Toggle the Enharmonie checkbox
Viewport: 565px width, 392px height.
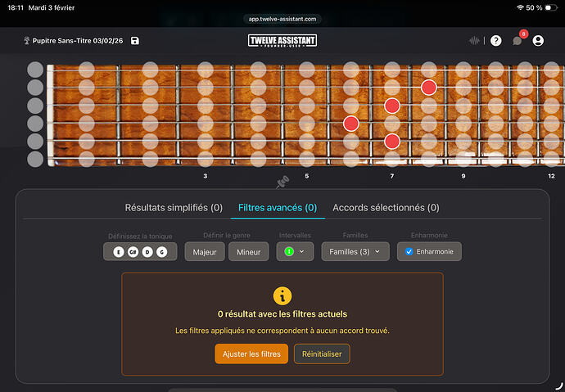click(409, 252)
